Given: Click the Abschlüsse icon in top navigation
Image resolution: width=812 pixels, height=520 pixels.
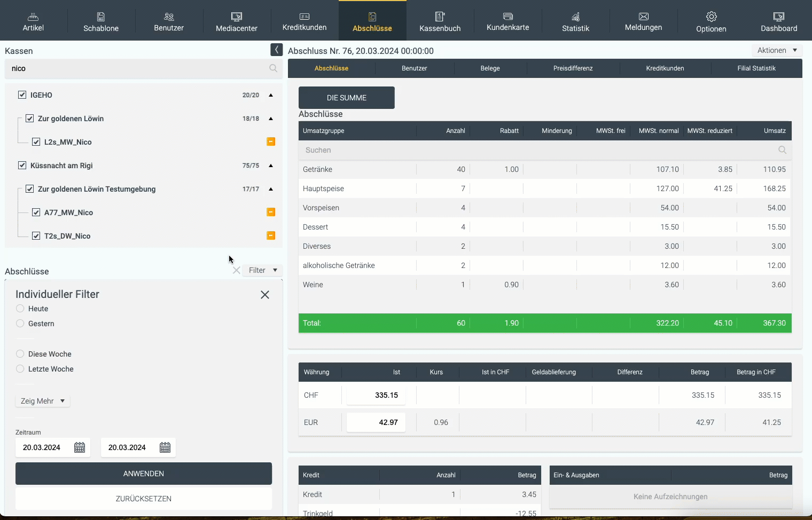Looking at the screenshot, I should [x=372, y=17].
